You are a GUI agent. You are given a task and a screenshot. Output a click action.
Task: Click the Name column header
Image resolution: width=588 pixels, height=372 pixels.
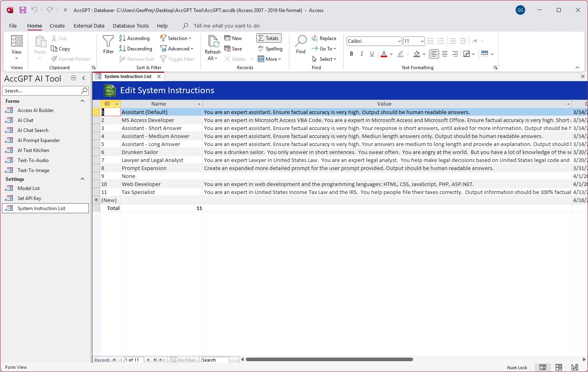(159, 104)
